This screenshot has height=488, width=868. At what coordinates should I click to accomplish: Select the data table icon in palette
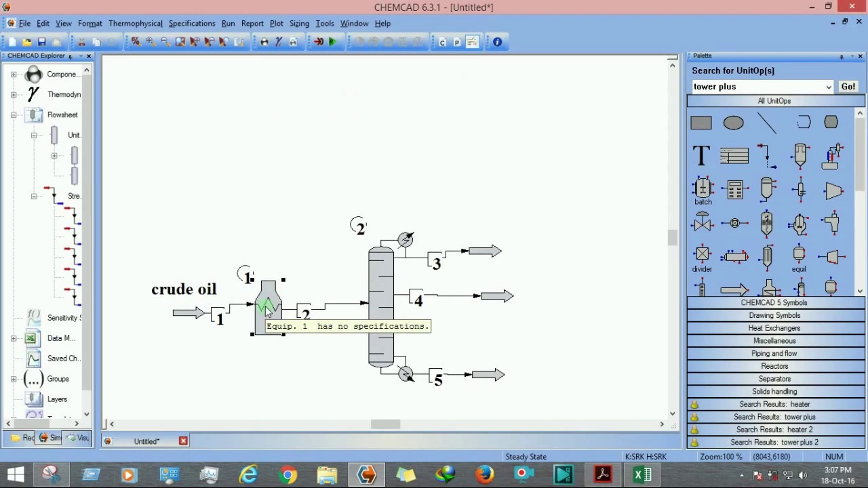(x=734, y=156)
